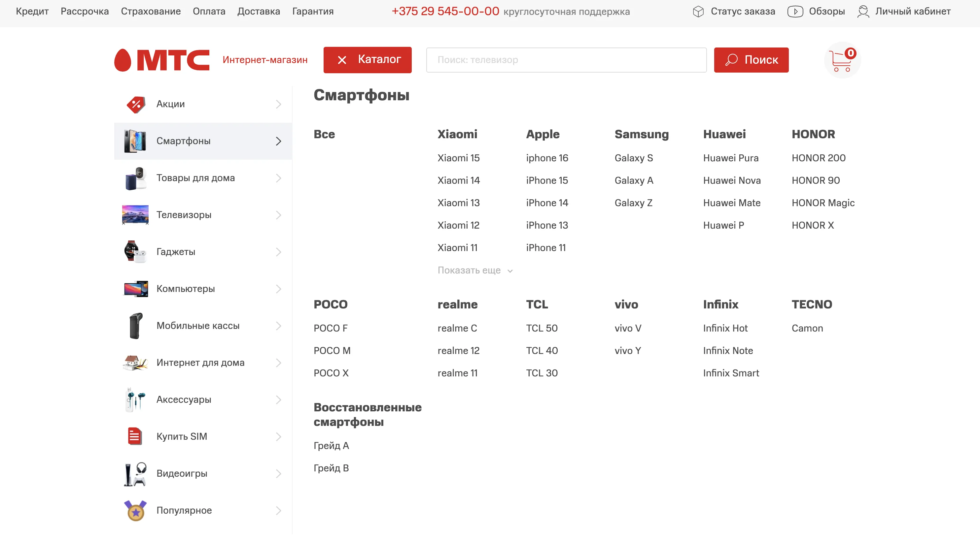980x541 pixels.
Task: Focus the search input field
Action: pyautogui.click(x=566, y=60)
